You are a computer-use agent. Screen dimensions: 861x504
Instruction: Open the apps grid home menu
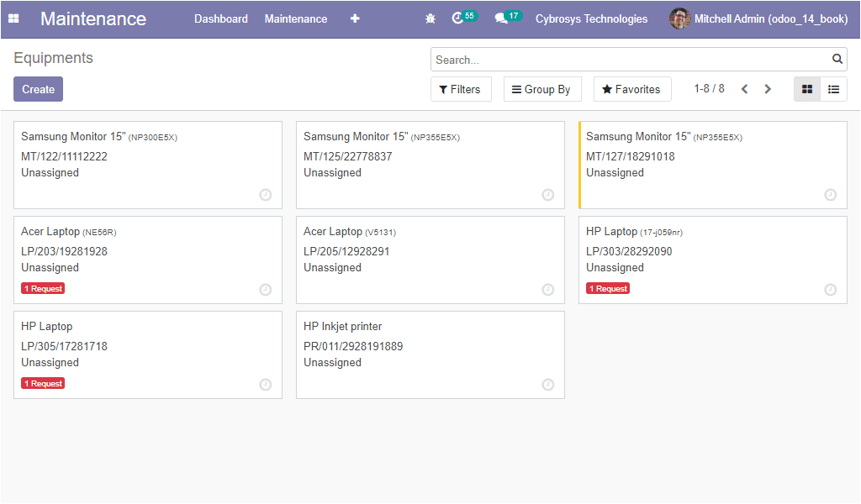coord(13,18)
